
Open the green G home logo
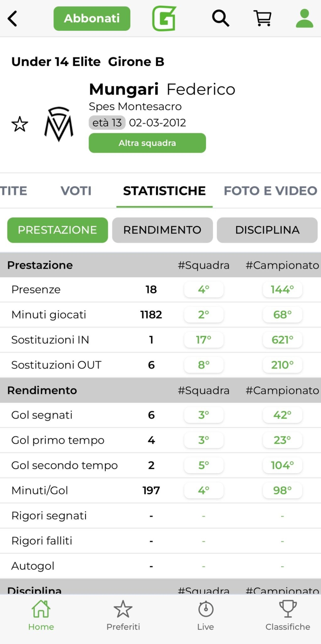(164, 19)
